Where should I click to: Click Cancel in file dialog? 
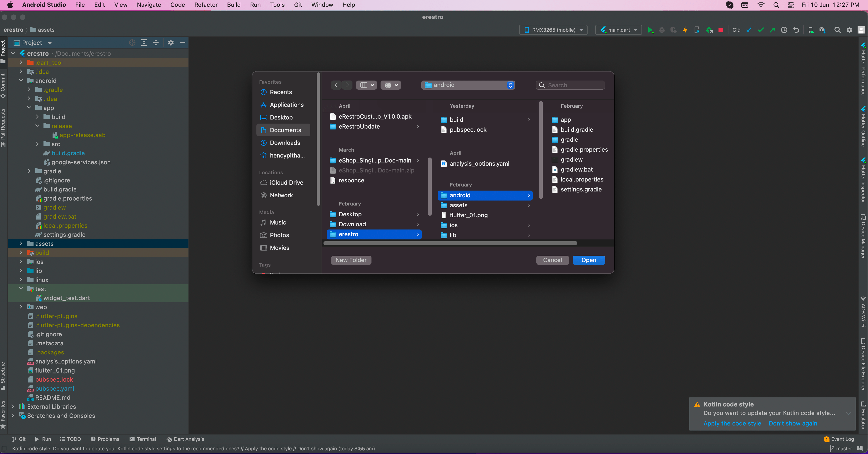click(x=552, y=260)
